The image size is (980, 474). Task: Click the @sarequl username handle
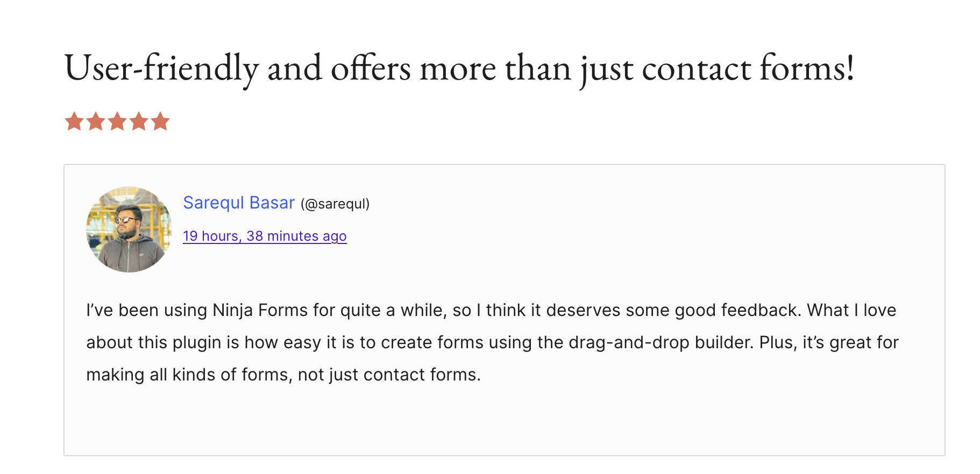click(x=335, y=204)
